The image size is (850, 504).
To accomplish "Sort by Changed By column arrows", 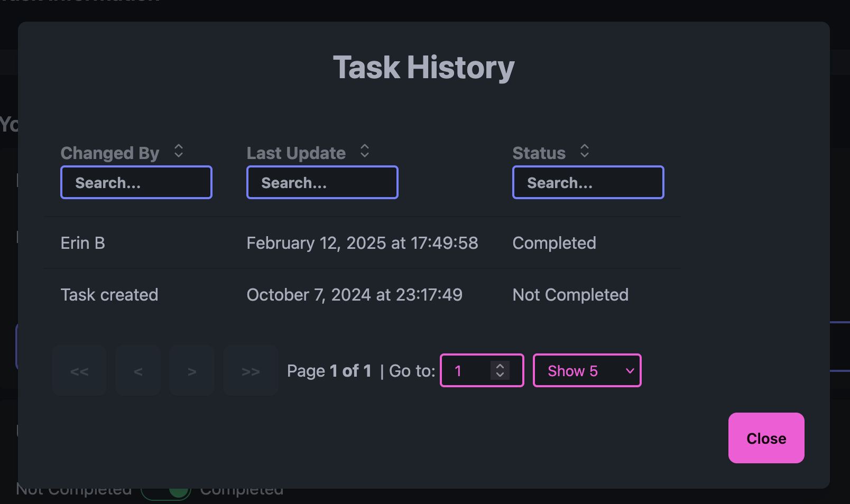I will tap(179, 151).
